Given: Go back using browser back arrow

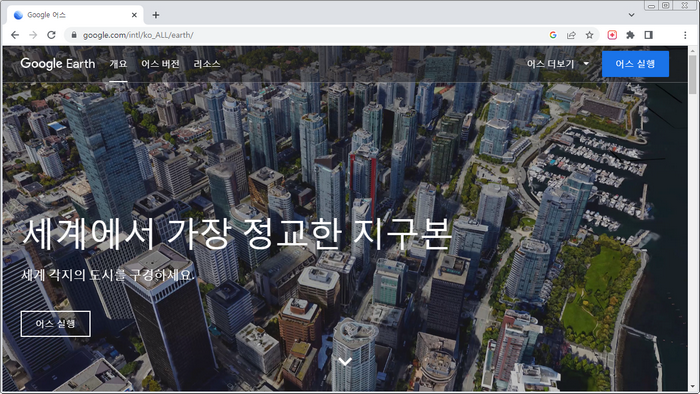Looking at the screenshot, I should 15,35.
